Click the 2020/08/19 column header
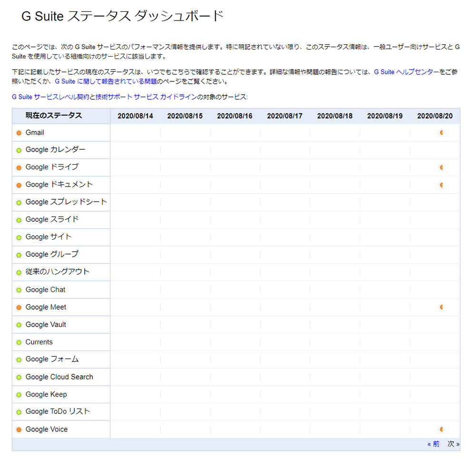 point(385,116)
